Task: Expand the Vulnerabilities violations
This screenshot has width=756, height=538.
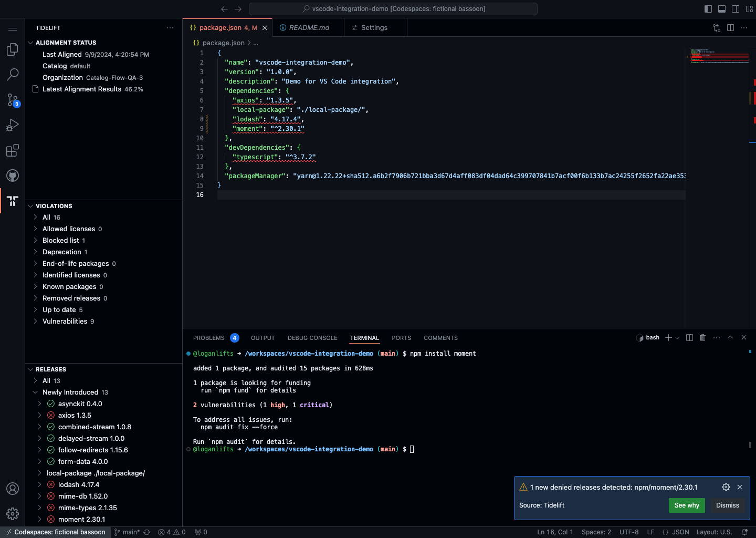Action: (x=103, y=322)
